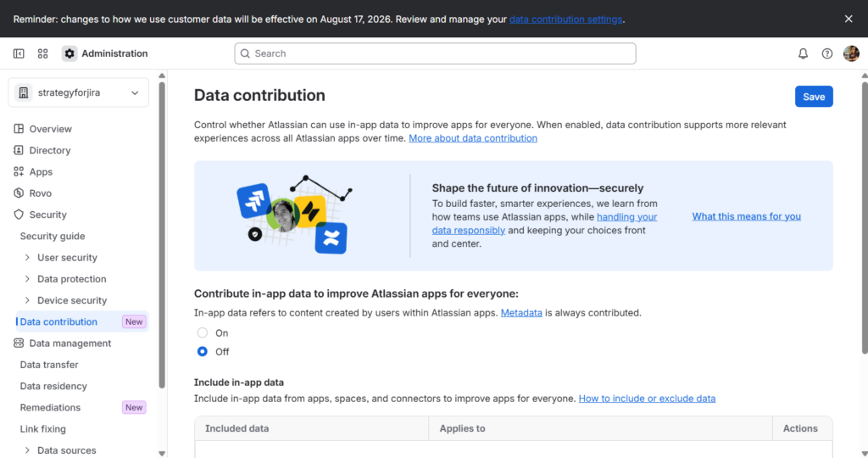Collapse the sidebar with the panel icon
Screen dimensions: 868x458
(19, 53)
